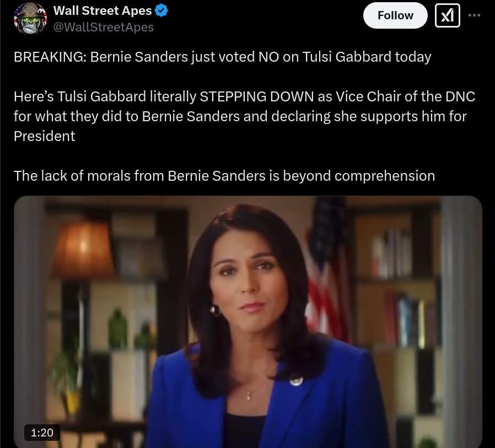Select the Wall Street Apes display name
The height and width of the screenshot is (448, 495).
click(103, 10)
